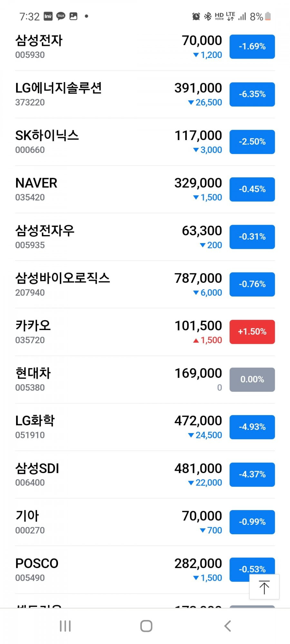
Task: Tap the -4.93% badge for LG화학
Action: pos(252,427)
